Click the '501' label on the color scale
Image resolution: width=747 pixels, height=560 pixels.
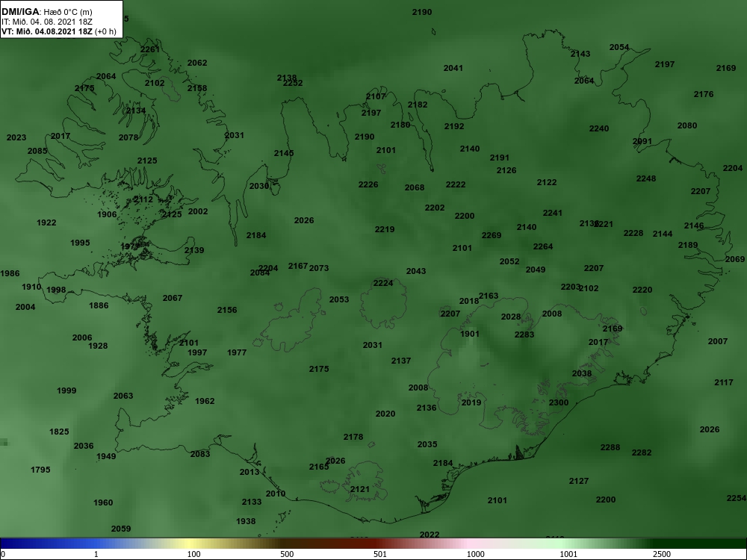pos(380,554)
